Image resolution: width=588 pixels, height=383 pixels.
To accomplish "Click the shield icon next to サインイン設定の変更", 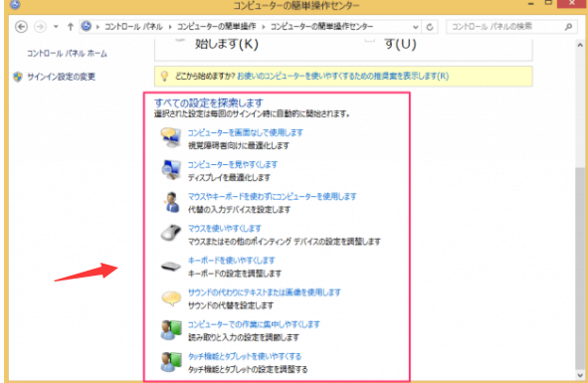I will (x=18, y=77).
